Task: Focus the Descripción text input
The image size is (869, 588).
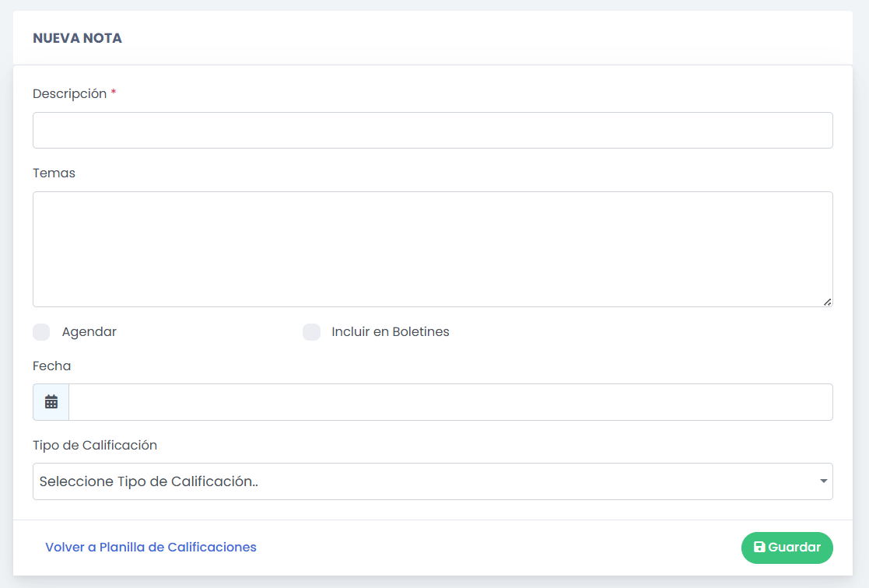Action: [x=433, y=131]
